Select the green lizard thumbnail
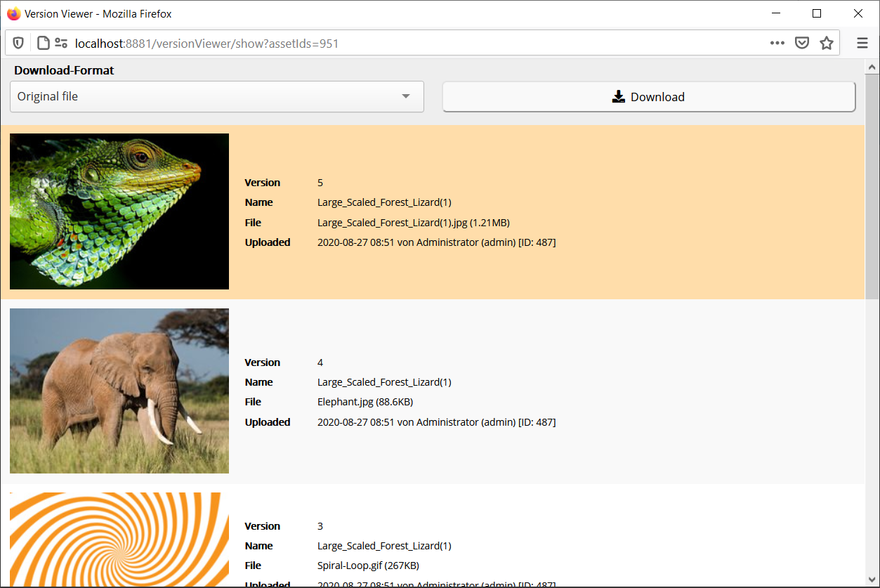This screenshot has height=588, width=880. click(119, 211)
